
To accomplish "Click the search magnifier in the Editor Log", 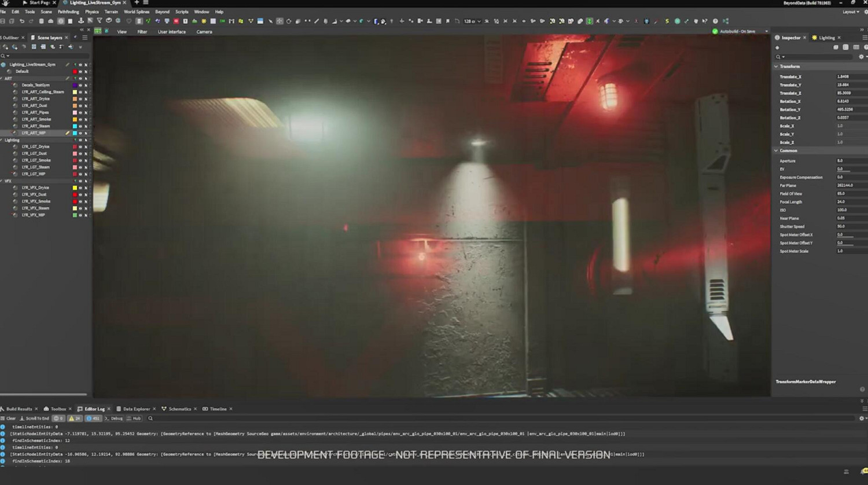I will [150, 418].
